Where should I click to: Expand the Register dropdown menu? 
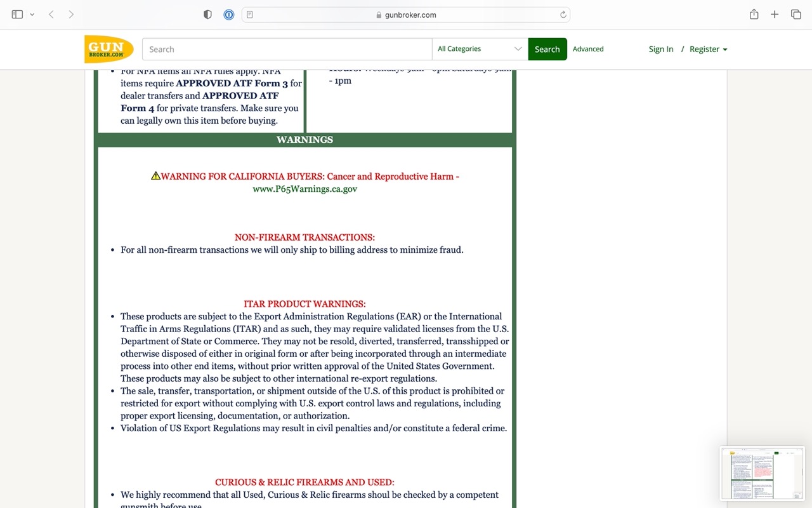(708, 49)
